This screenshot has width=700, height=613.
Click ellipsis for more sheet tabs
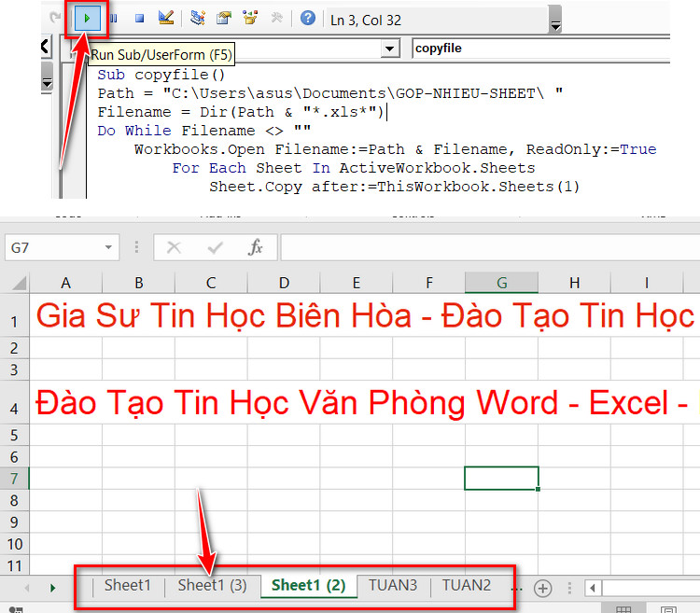(x=516, y=588)
